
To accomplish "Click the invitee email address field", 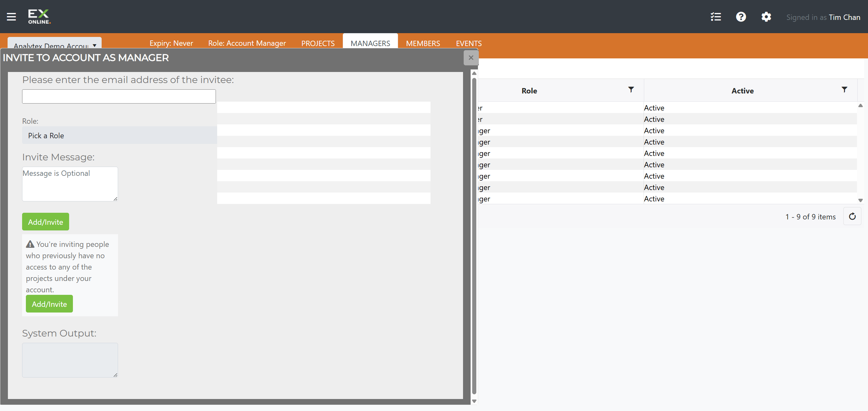I will [119, 96].
